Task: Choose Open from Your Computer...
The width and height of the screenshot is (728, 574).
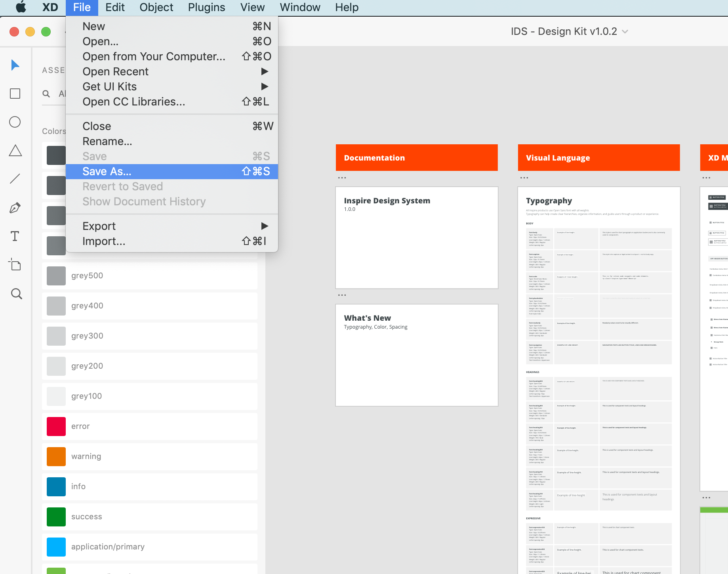Action: point(172,56)
